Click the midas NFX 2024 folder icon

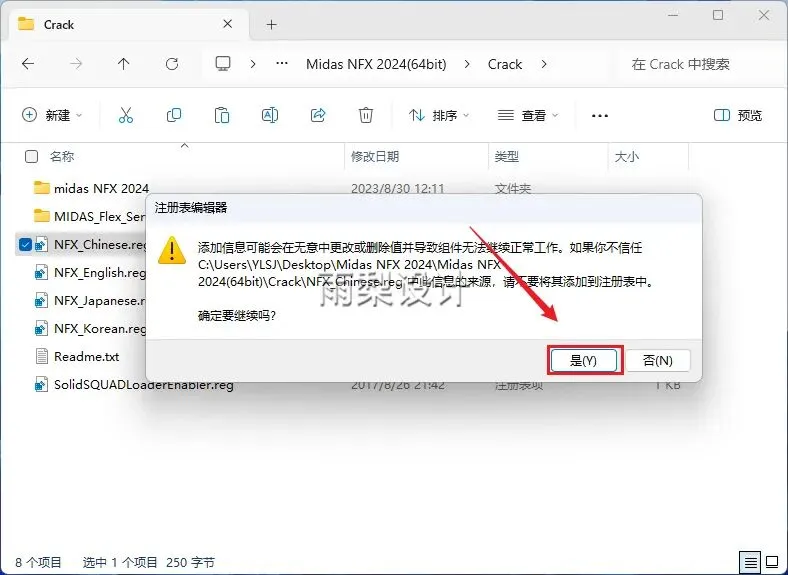[x=41, y=187]
